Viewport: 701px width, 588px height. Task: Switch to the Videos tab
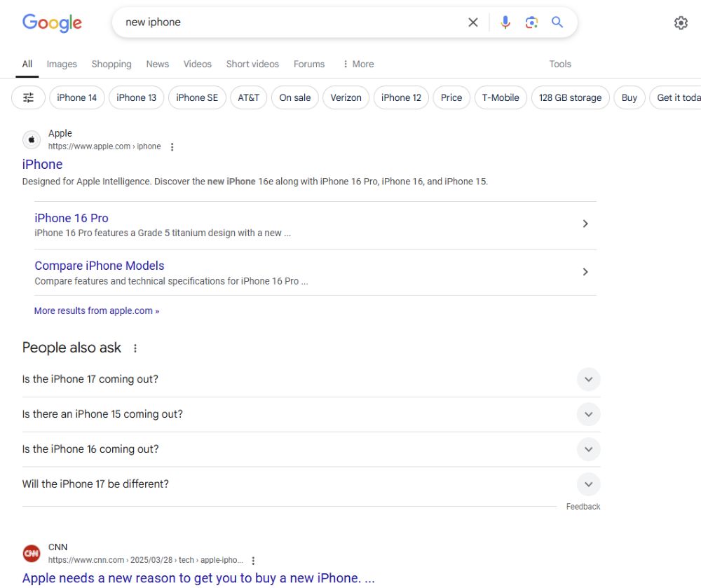click(197, 64)
